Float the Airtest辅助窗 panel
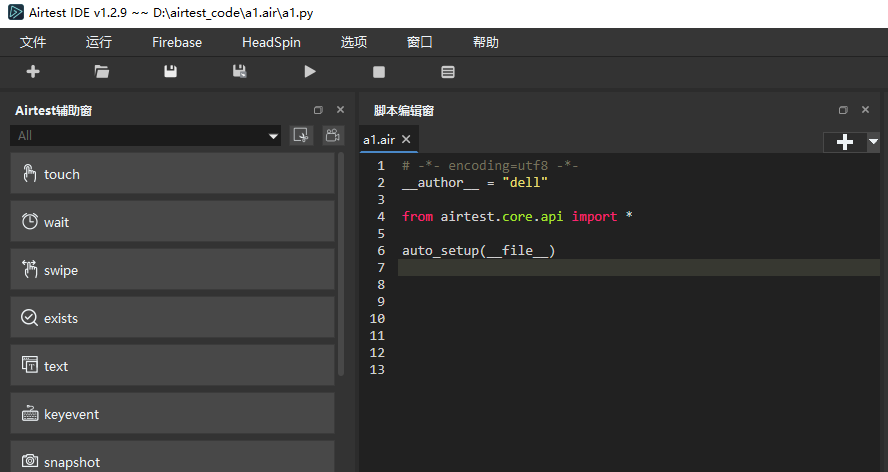The width and height of the screenshot is (888, 472). click(318, 111)
